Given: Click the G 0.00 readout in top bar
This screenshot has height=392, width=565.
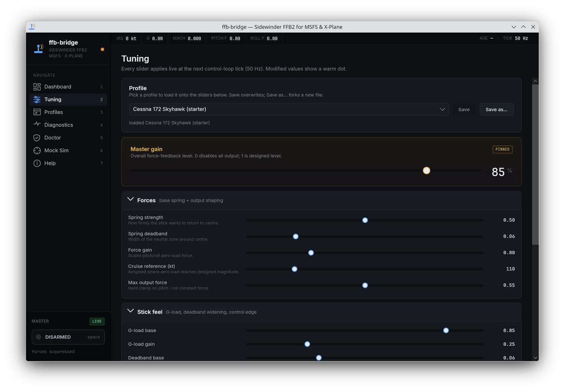Looking at the screenshot, I should point(154,38).
